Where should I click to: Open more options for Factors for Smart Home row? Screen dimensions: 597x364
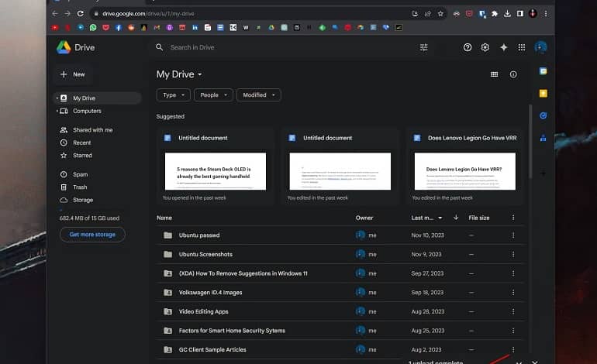click(x=513, y=331)
